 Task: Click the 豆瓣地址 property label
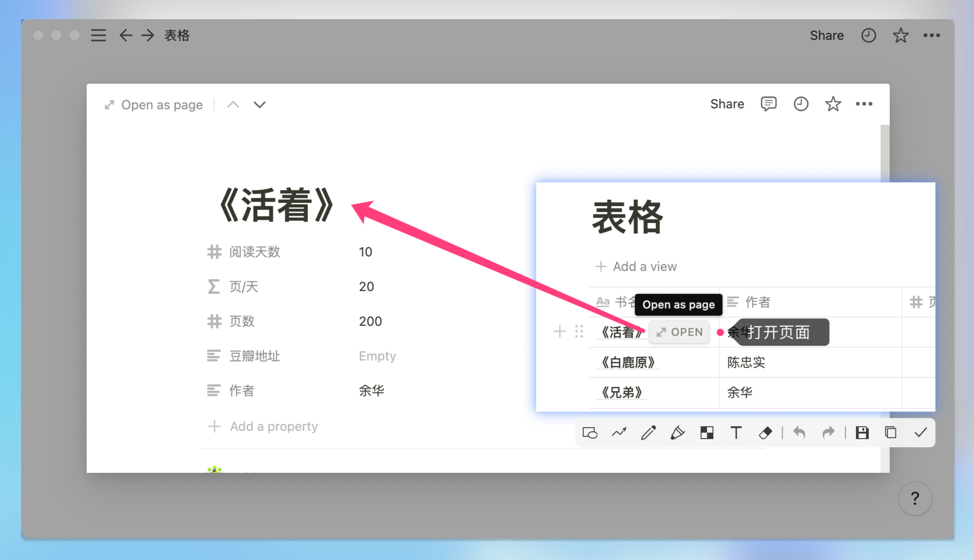(254, 356)
